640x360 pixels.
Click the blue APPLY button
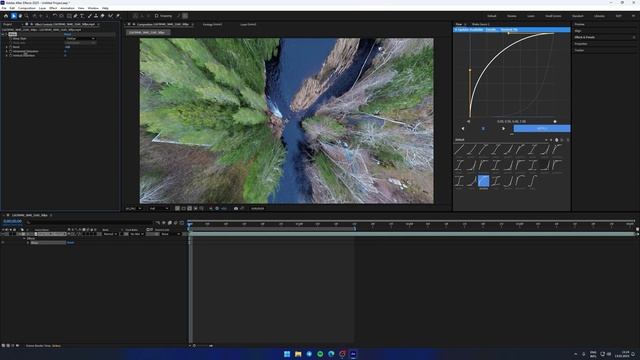542,129
